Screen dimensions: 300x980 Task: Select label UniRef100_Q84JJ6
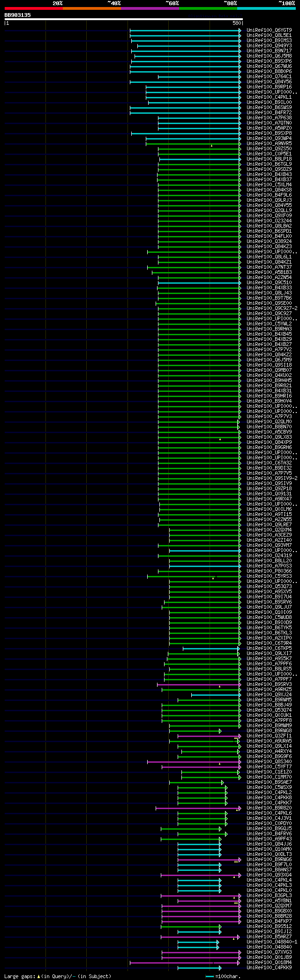click(x=269, y=844)
